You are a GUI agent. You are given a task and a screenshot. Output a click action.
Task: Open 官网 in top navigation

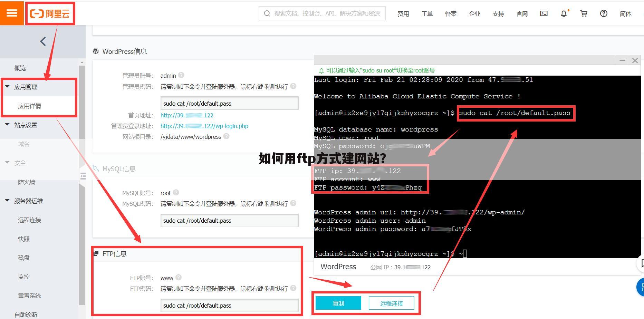coord(522,14)
